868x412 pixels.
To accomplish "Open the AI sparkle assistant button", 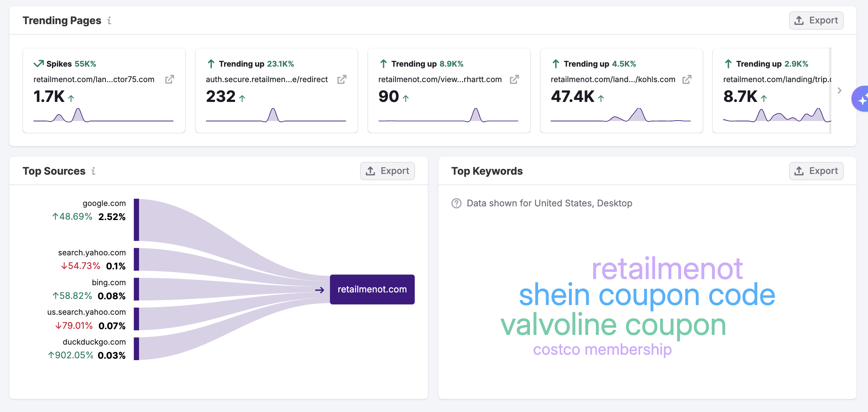I will 862,99.
